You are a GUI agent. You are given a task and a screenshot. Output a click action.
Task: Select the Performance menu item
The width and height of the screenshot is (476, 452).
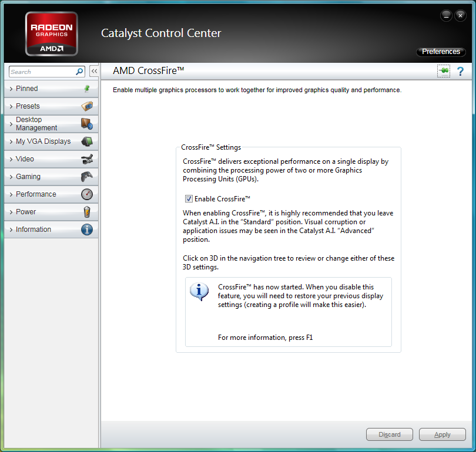[x=36, y=194]
